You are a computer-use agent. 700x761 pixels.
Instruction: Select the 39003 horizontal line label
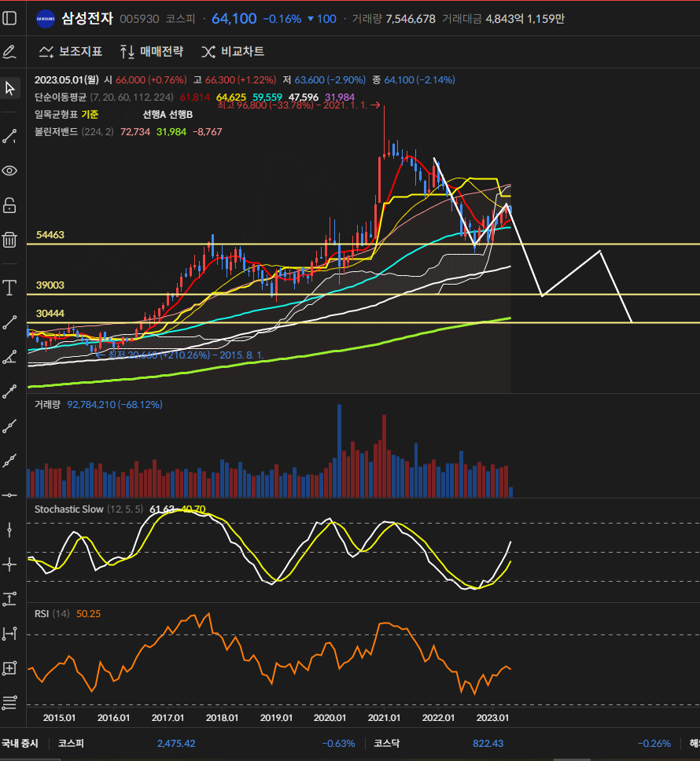coord(50,285)
